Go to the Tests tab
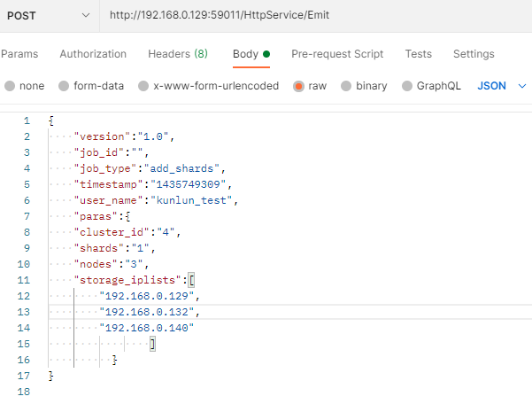This screenshot has height=412, width=532. tap(419, 54)
